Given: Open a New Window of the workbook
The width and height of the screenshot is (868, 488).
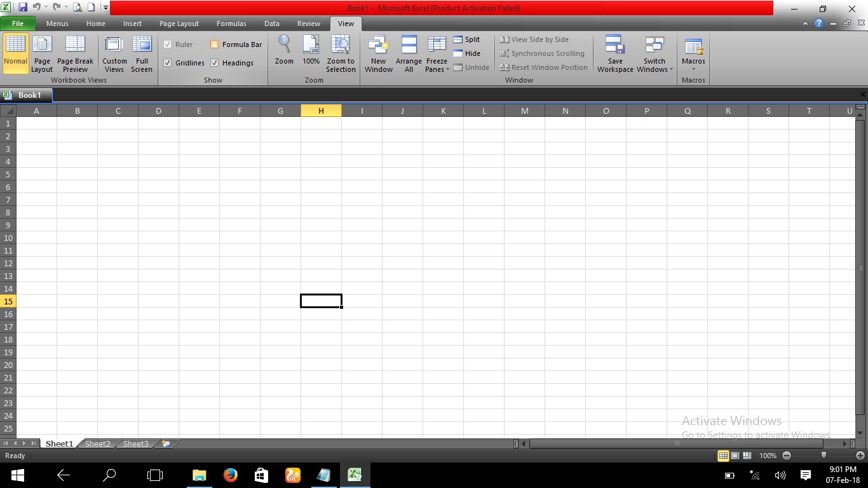Looking at the screenshot, I should click(379, 53).
